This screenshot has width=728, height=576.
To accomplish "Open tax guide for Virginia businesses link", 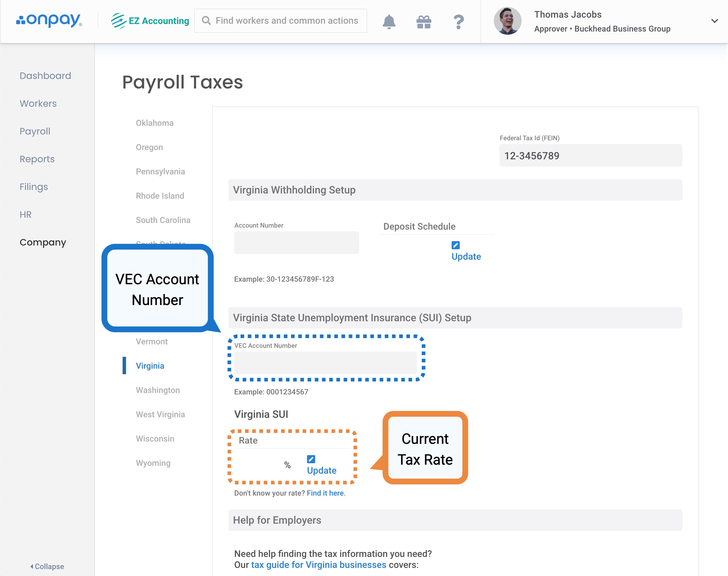I will tap(318, 565).
